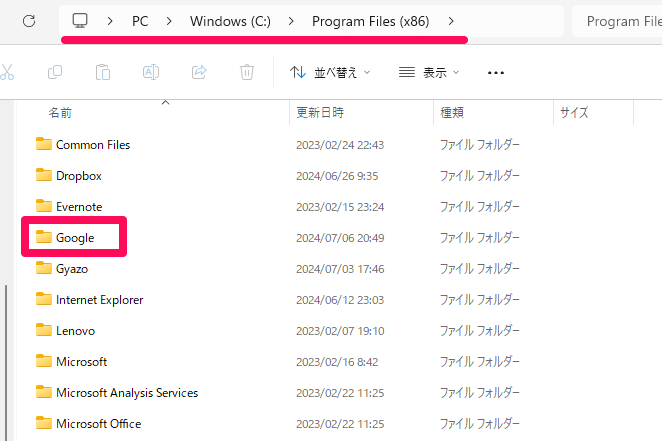Click folder icon beside Lenovo
662x441 pixels.
tap(44, 330)
